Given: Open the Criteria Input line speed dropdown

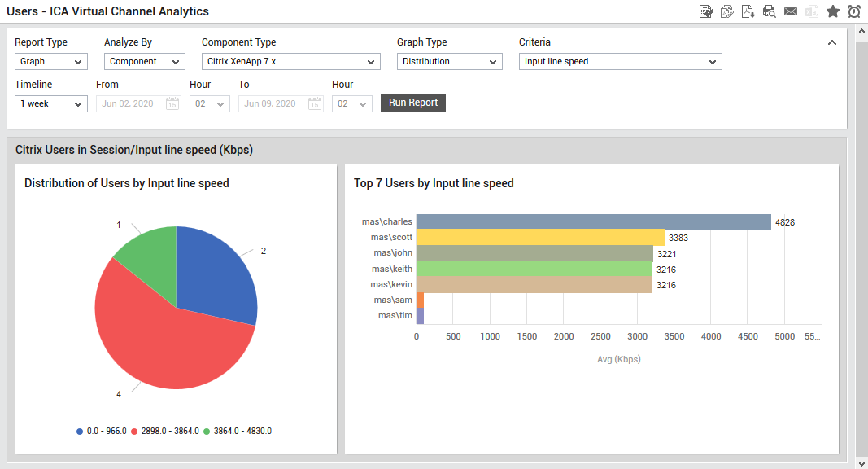Looking at the screenshot, I should click(x=620, y=62).
